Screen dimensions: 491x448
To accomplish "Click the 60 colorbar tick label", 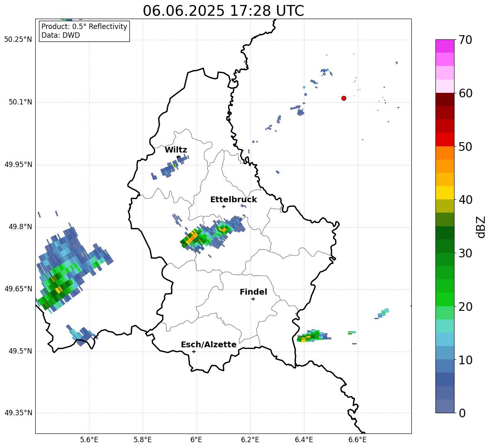I will click(x=465, y=93).
